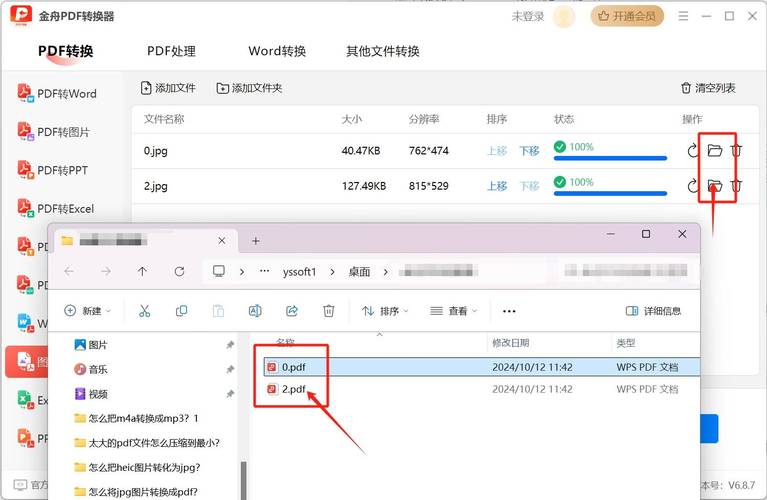Go up one folder level in Explorer
This screenshot has height=500, width=767.
pyautogui.click(x=142, y=271)
